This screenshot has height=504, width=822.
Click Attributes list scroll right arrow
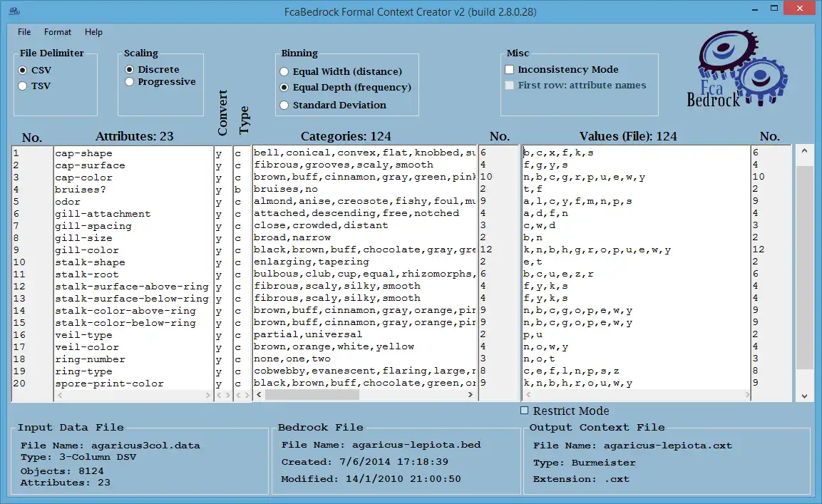click(x=207, y=395)
